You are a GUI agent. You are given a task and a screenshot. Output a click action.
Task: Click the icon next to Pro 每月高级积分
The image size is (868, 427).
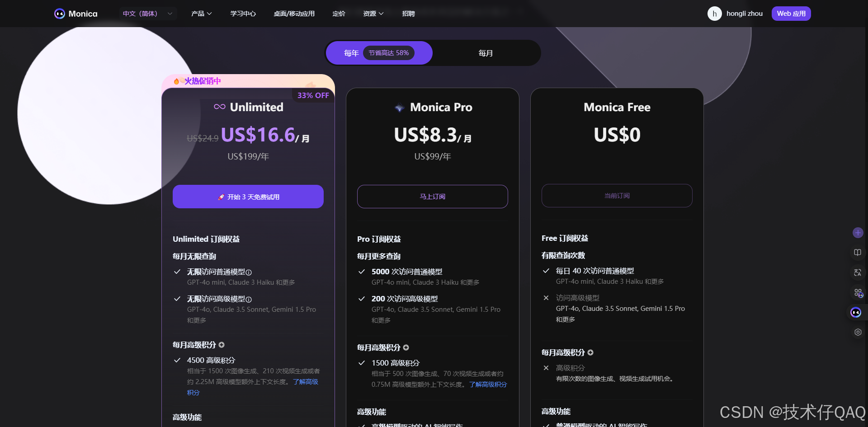(406, 347)
